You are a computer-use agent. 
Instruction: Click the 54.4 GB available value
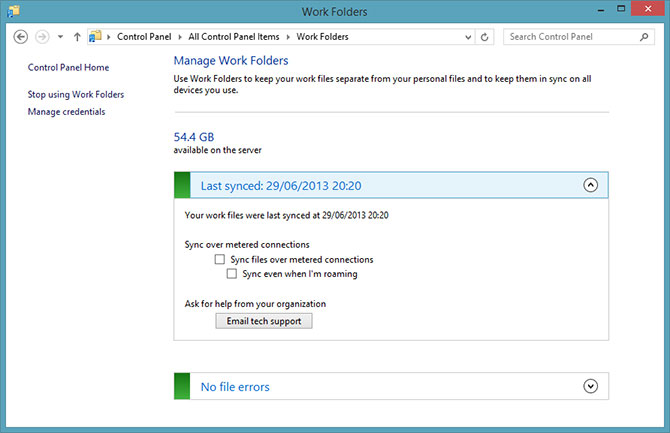tap(194, 137)
